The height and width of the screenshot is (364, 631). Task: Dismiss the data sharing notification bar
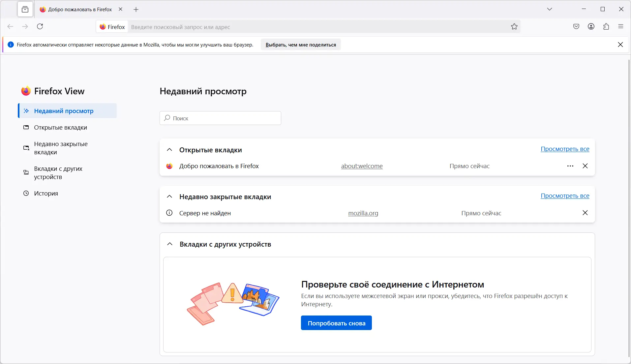[x=620, y=45]
